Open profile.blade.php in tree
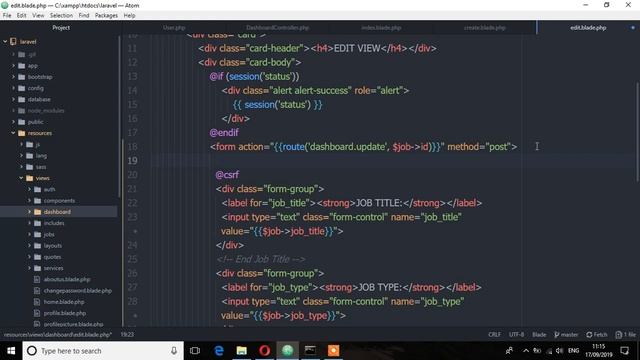640x360 pixels. [64, 313]
